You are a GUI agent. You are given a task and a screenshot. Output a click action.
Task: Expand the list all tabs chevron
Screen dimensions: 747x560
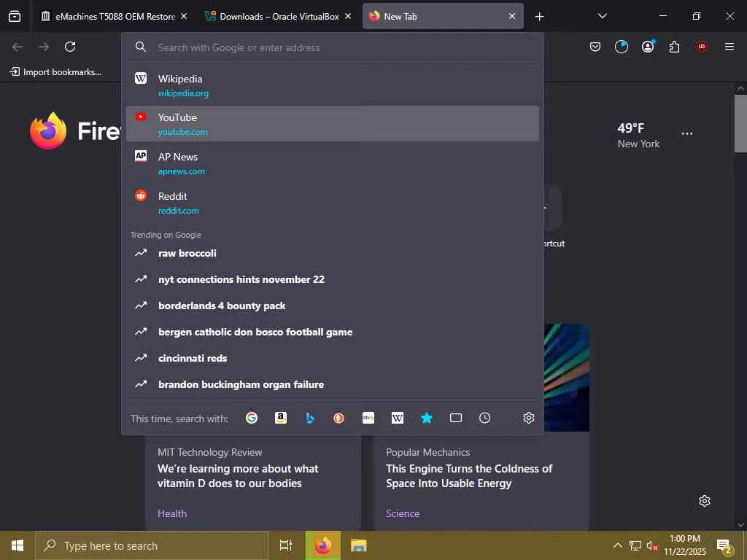602,16
